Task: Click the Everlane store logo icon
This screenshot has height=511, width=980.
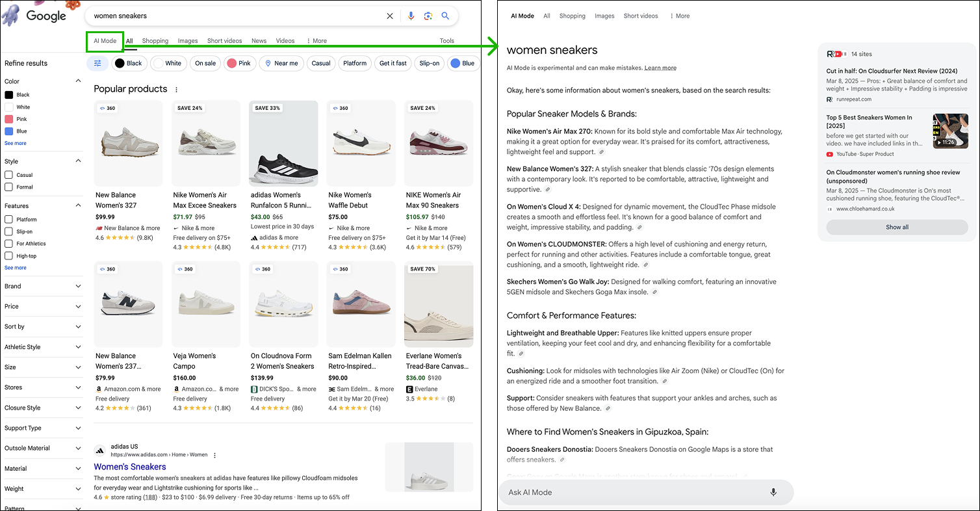Action: (x=409, y=389)
